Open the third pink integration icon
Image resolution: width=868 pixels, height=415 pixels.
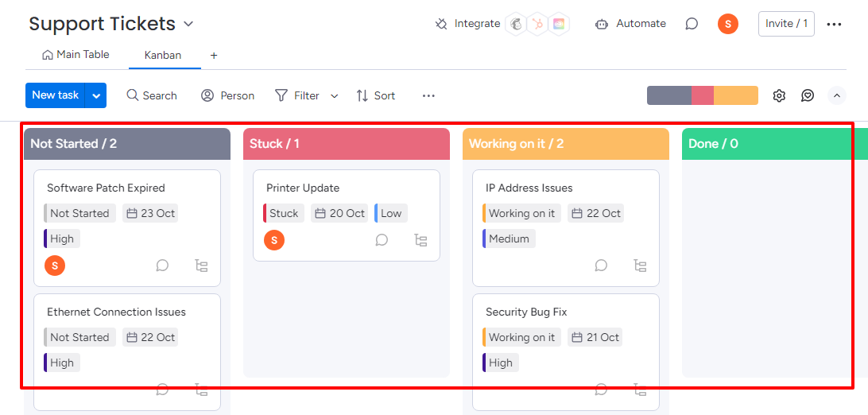559,24
